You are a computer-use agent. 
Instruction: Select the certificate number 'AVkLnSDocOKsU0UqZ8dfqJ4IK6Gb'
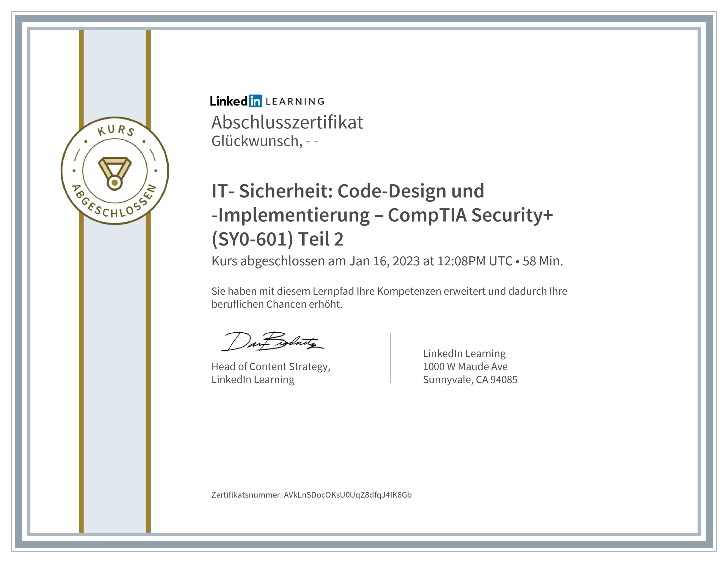point(348,495)
